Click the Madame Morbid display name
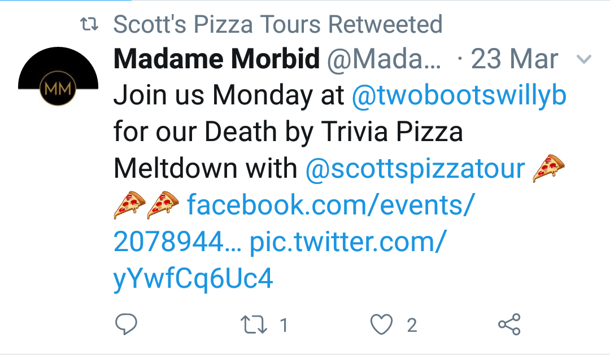 coord(216,59)
